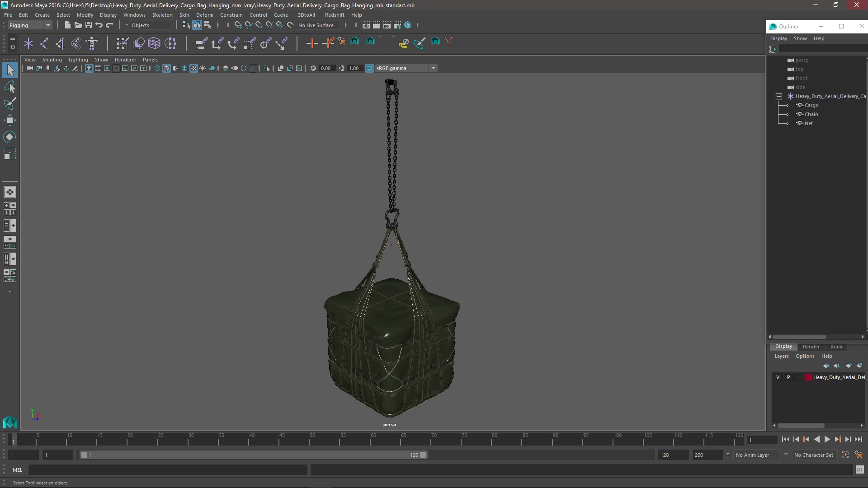Viewport: 868px width, 488px height.
Task: Switch to four view layout
Action: coord(10,209)
